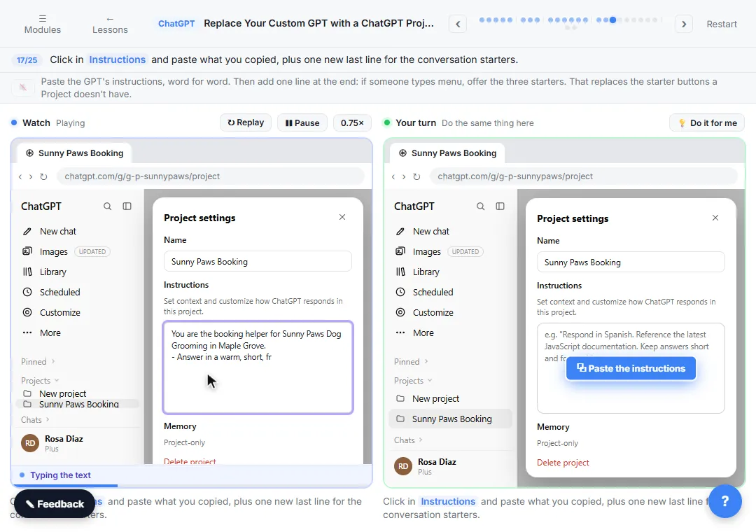756x532 pixels.
Task: Close Project settings in Watch pane
Action: [x=342, y=217]
